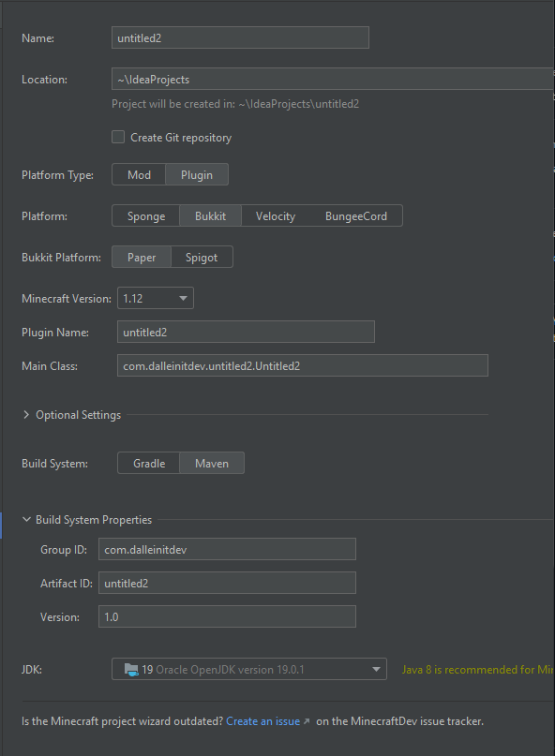Click the JDK folder icon
The height and width of the screenshot is (756, 555).
pos(131,669)
